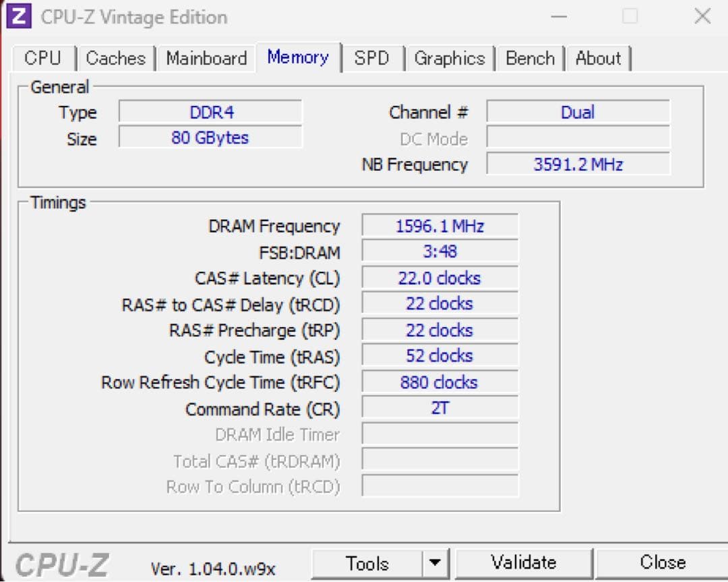This screenshot has height=582, width=728.
Task: Close the window with the X icon
Action: pyautogui.click(x=702, y=16)
